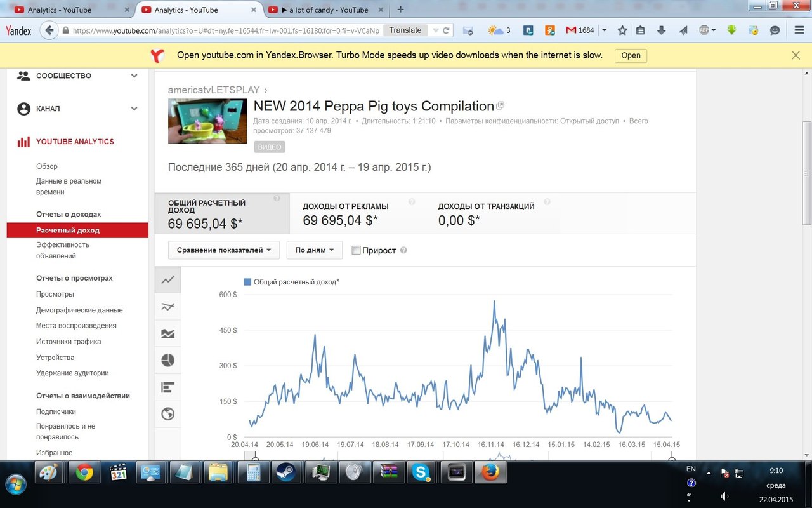
Task: Select the interactive map globe icon
Action: pyautogui.click(x=167, y=414)
